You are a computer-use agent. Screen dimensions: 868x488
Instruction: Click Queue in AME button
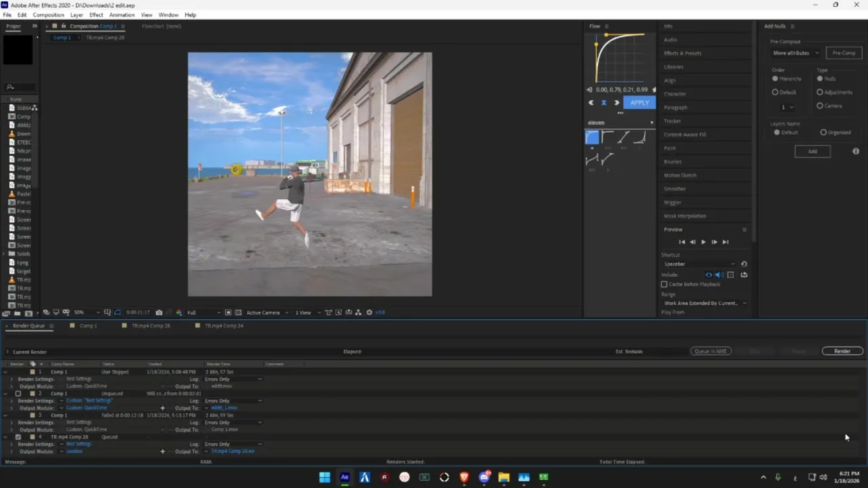711,351
